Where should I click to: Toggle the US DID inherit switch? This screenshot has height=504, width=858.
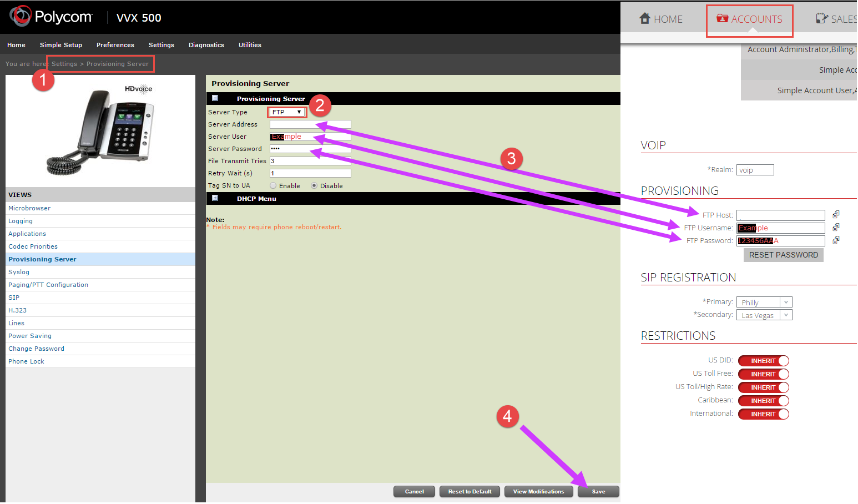point(764,361)
